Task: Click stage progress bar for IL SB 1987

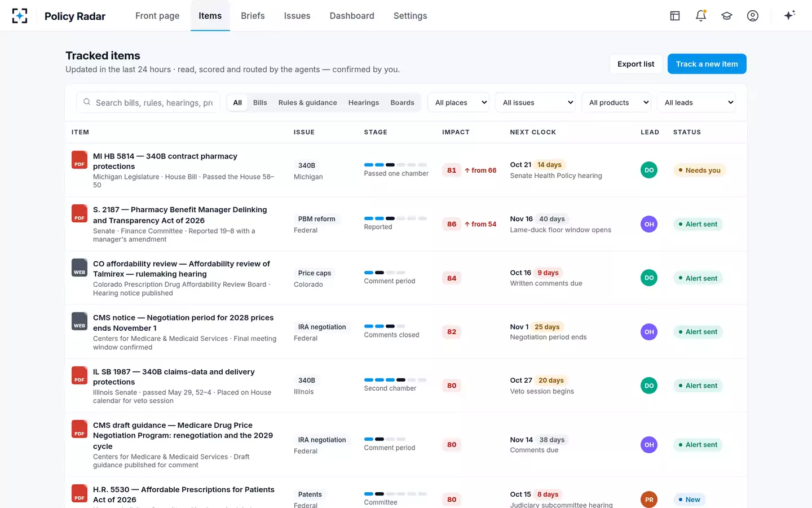Action: click(395, 380)
